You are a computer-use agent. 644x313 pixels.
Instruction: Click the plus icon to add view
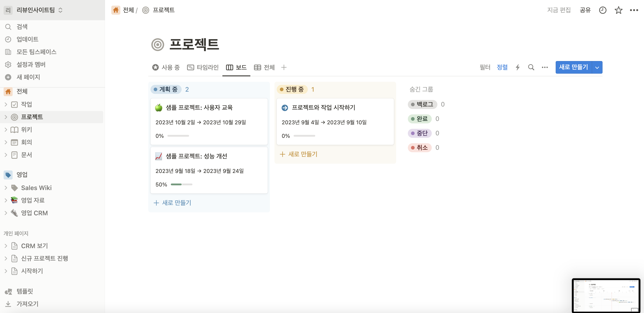coord(283,67)
